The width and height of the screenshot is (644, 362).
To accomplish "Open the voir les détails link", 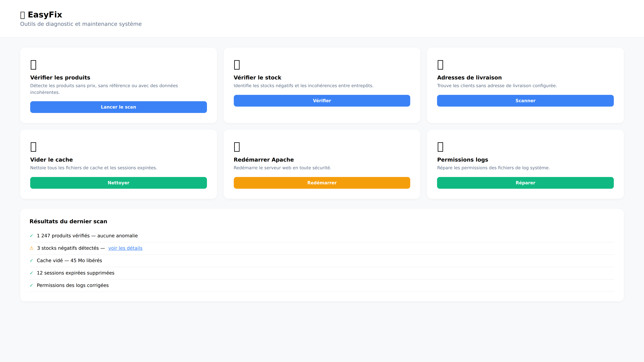I will (x=125, y=248).
